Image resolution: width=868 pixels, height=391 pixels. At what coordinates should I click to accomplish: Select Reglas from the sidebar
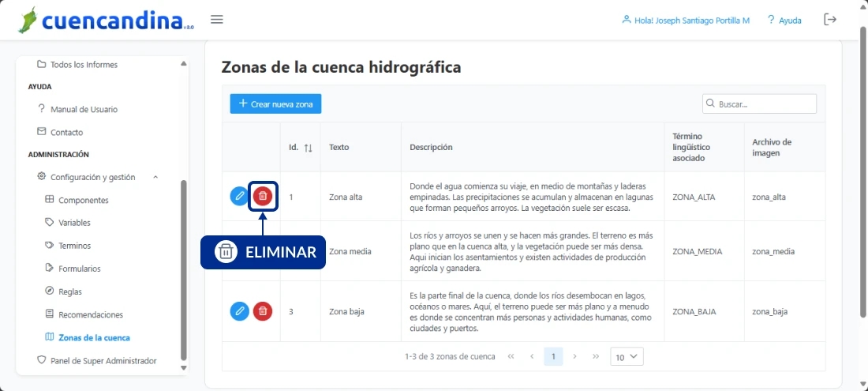69,291
